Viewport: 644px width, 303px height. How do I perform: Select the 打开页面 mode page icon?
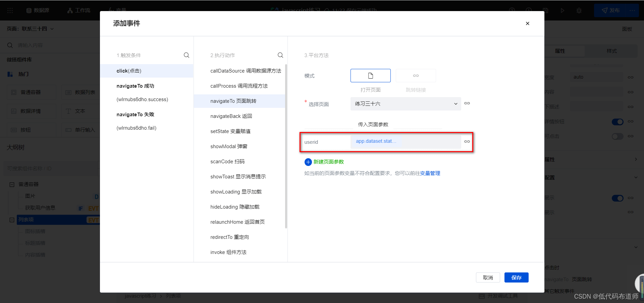click(370, 76)
